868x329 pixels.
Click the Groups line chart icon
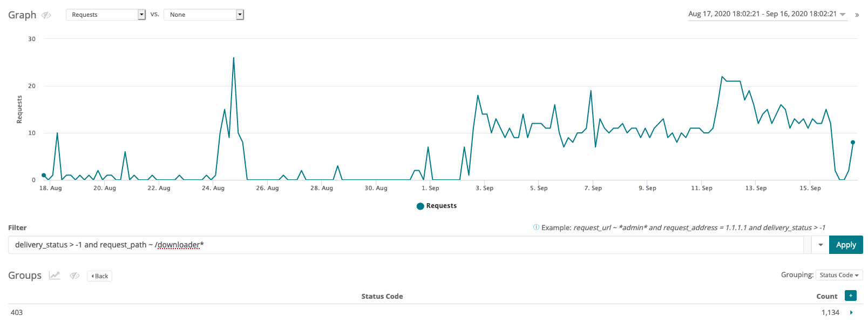55,276
